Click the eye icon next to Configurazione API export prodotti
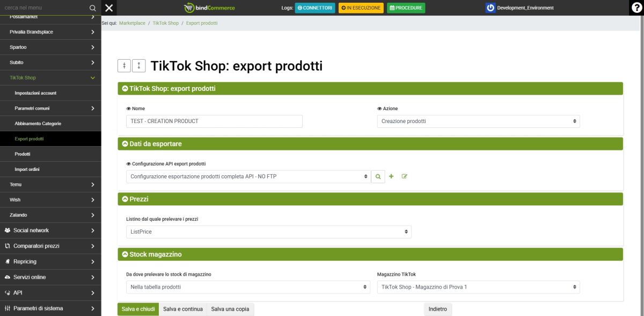Viewport: 644px width, 316px height. tap(128, 164)
